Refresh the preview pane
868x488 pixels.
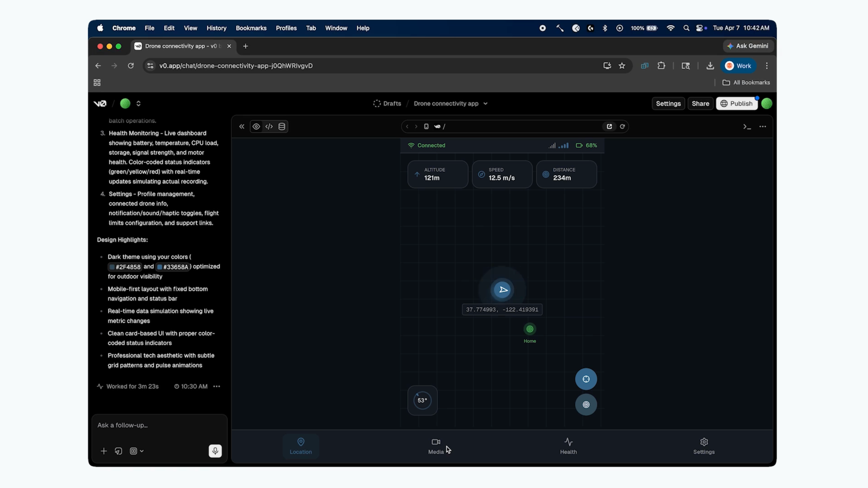622,126
